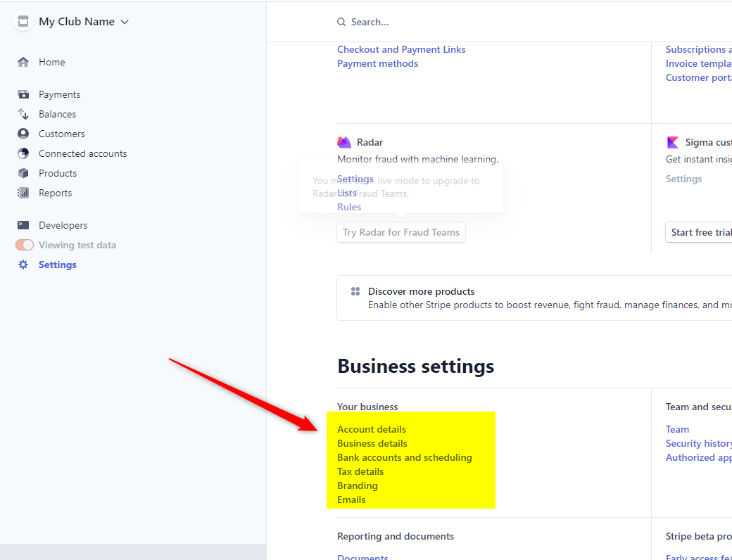The width and height of the screenshot is (732, 560).
Task: Click the Balances arrows icon
Action: click(23, 114)
